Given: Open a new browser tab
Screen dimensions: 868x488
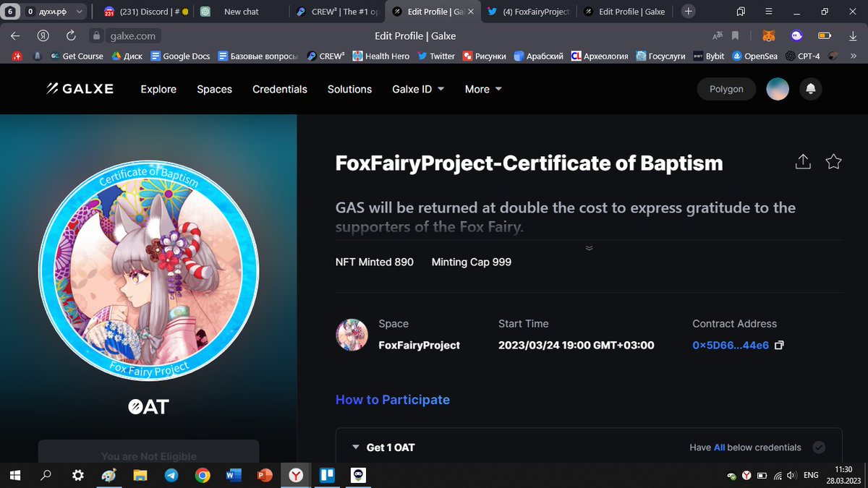Looking at the screenshot, I should tap(689, 12).
